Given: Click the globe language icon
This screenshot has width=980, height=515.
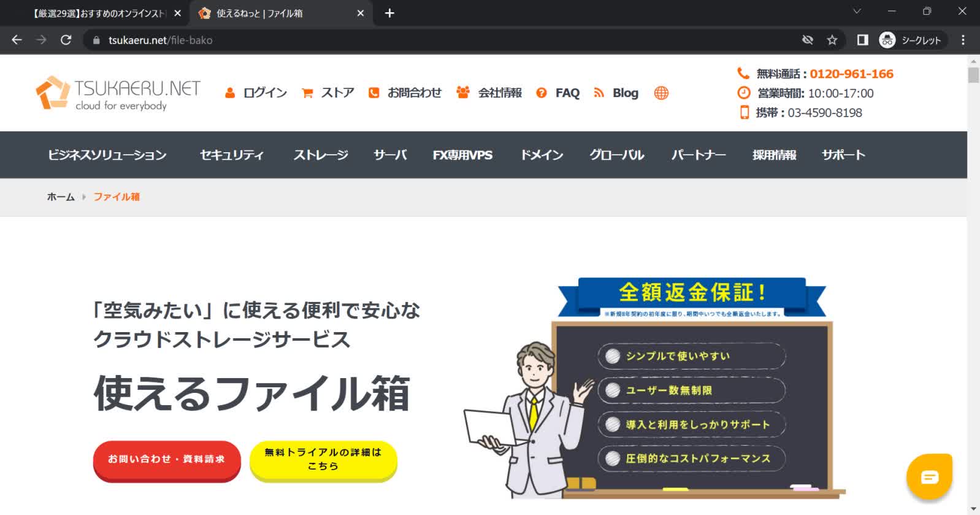Looking at the screenshot, I should pyautogui.click(x=661, y=93).
